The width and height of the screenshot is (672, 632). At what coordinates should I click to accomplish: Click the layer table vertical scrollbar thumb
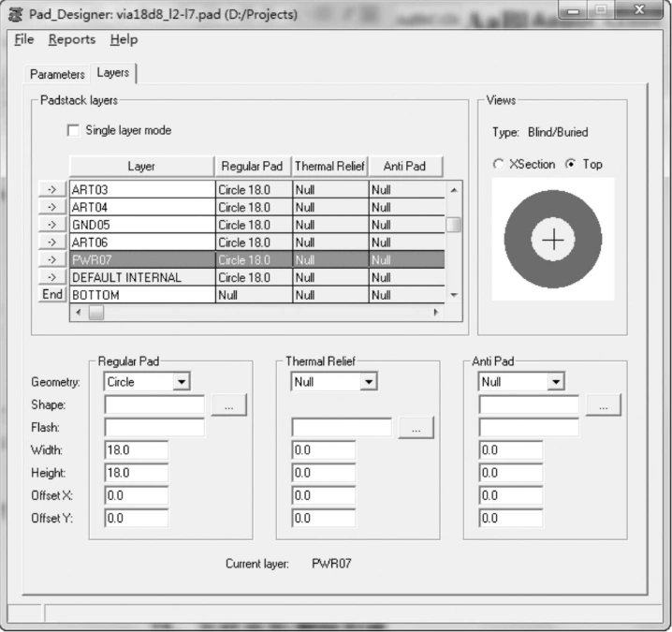click(x=453, y=225)
